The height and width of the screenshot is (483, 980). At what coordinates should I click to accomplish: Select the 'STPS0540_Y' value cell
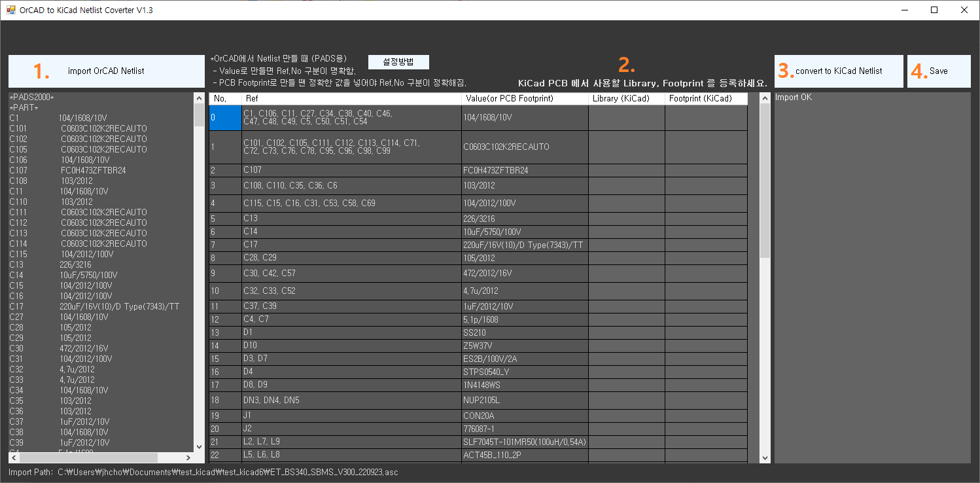pyautogui.click(x=525, y=372)
